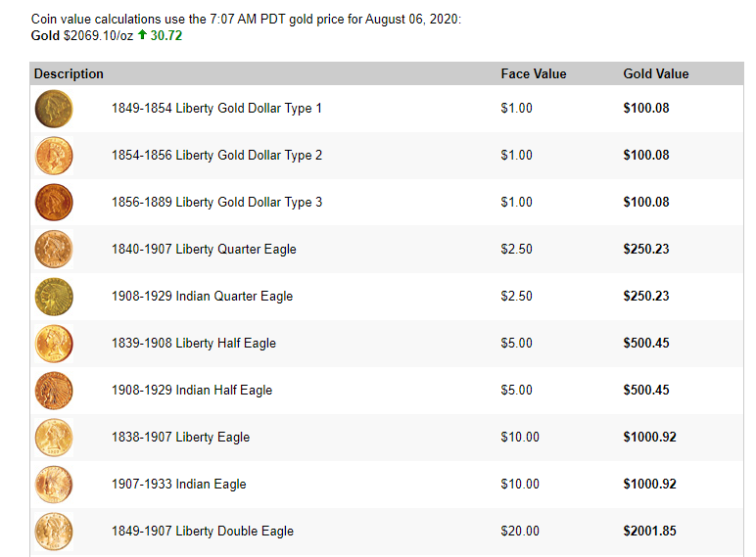The image size is (756, 557).
Task: Click the Description column header
Action: coord(69,74)
